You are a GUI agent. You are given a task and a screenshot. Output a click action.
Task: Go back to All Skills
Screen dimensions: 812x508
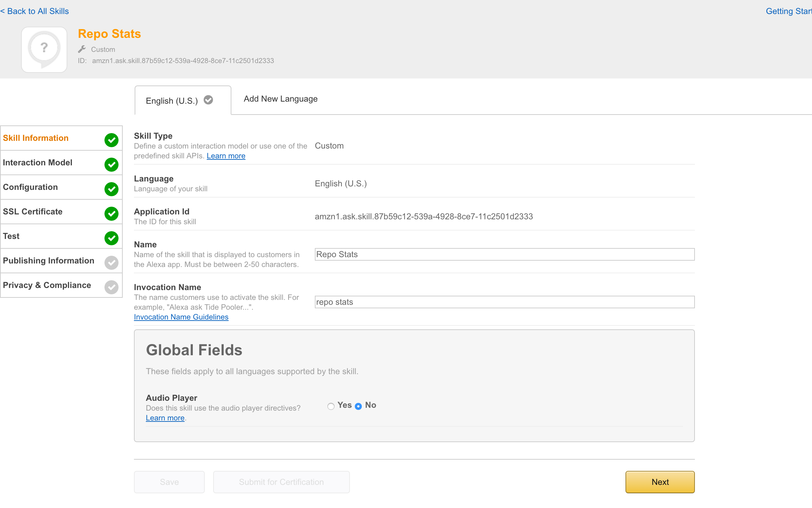point(34,11)
